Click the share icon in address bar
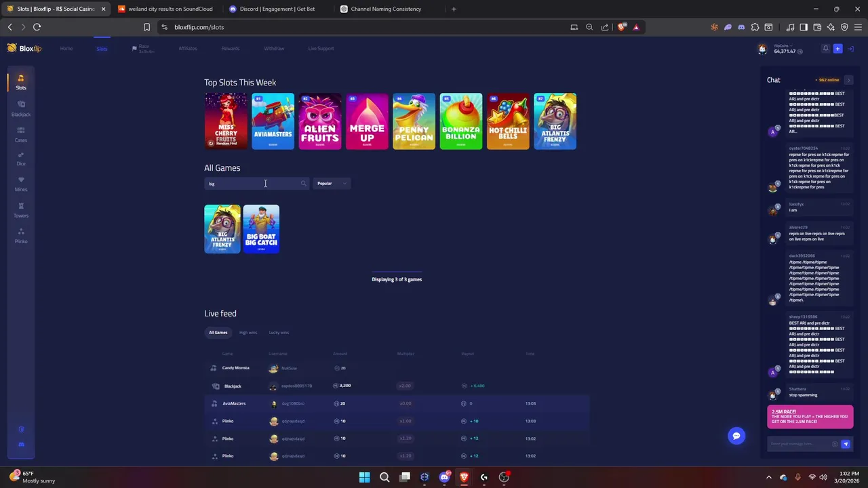868x488 pixels. point(605,27)
